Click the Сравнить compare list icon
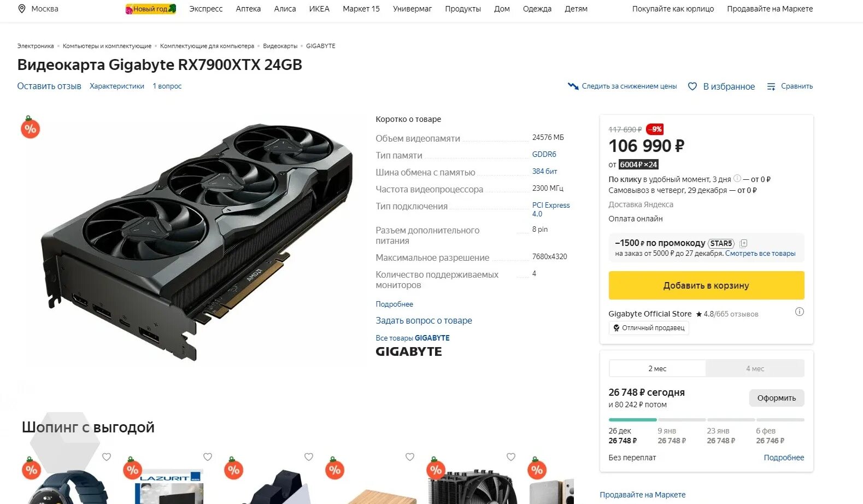The width and height of the screenshot is (863, 504). pos(771,86)
